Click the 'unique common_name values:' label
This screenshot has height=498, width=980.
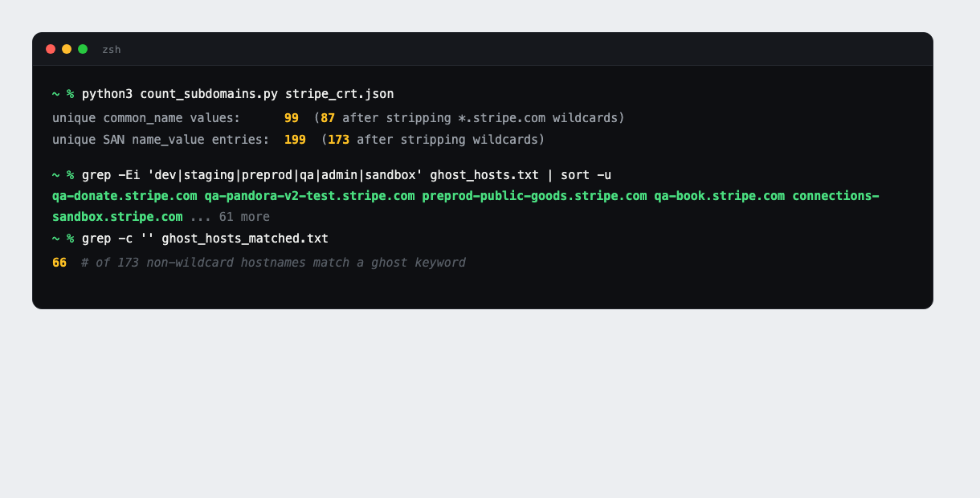[x=146, y=118]
